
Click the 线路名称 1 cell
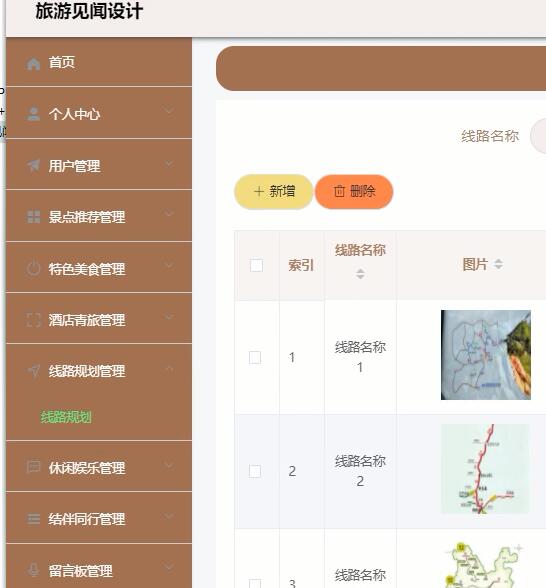(x=360, y=357)
